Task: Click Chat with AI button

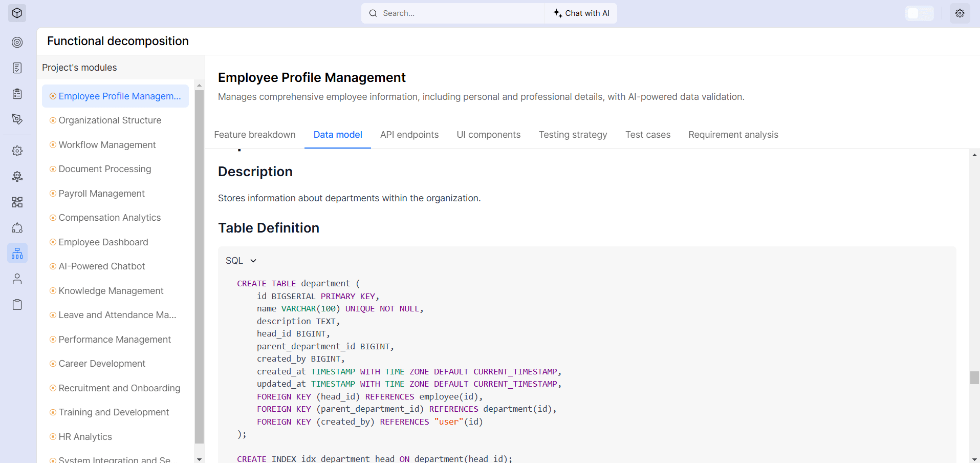Action: (x=581, y=13)
